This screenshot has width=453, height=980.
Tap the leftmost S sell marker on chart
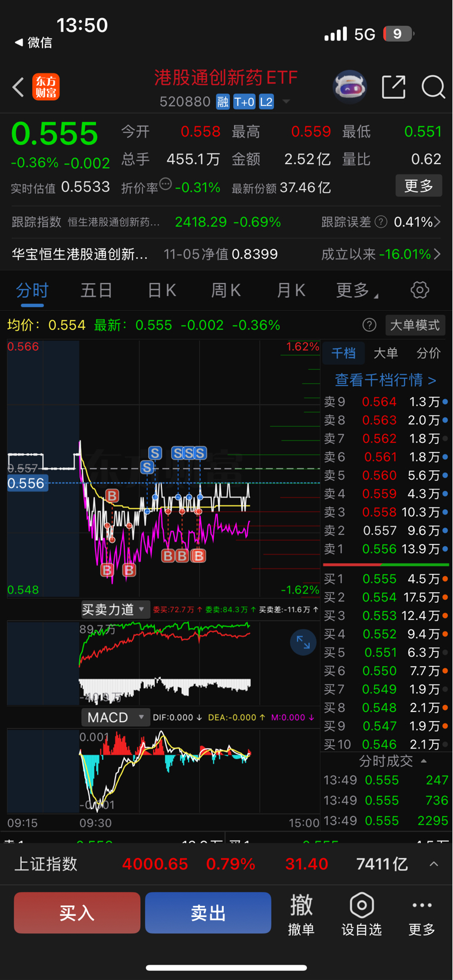(x=147, y=467)
